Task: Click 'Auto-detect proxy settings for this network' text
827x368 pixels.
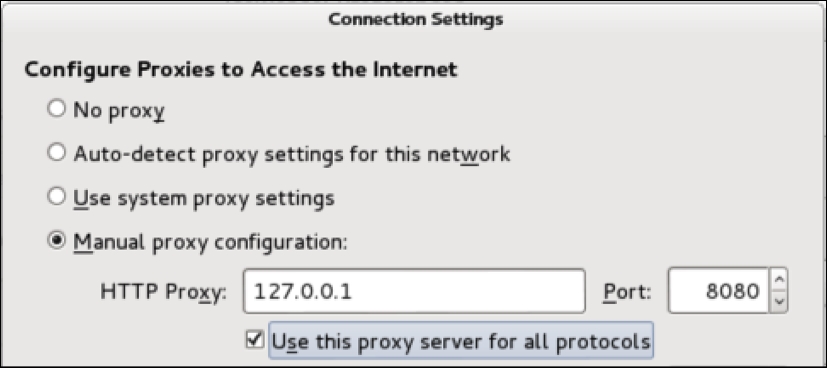Action: [x=292, y=154]
